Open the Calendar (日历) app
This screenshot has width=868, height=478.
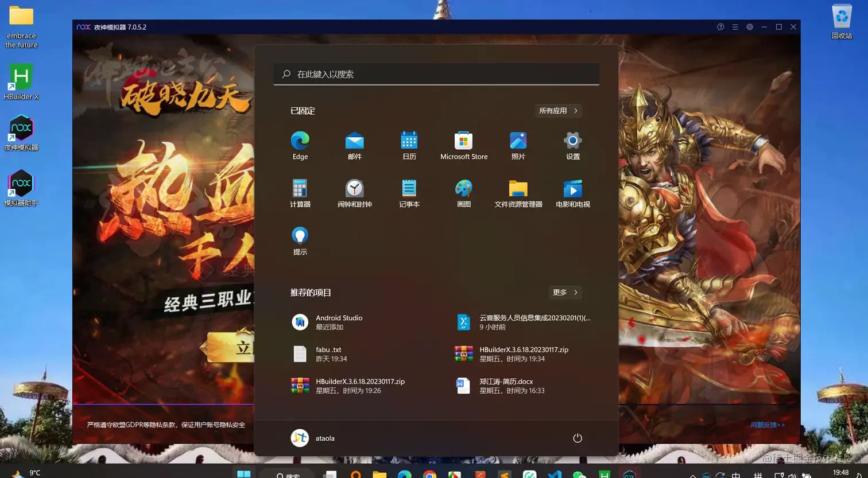click(x=409, y=145)
